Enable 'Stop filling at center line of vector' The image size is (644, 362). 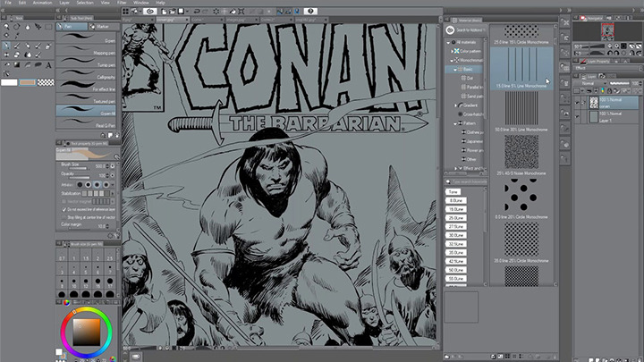(x=62, y=215)
